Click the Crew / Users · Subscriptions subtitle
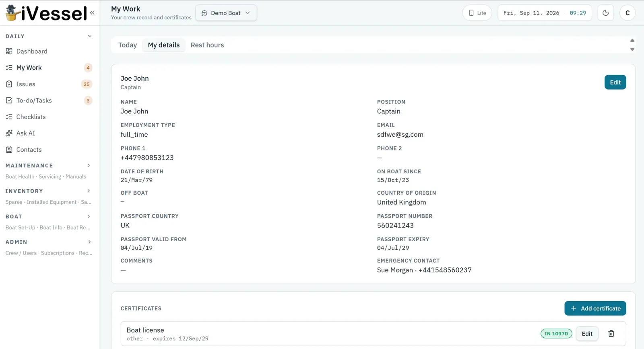The width and height of the screenshot is (644, 349). 49,253
